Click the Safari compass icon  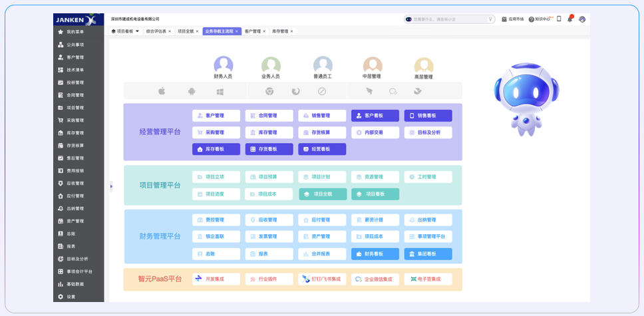pos(321,92)
